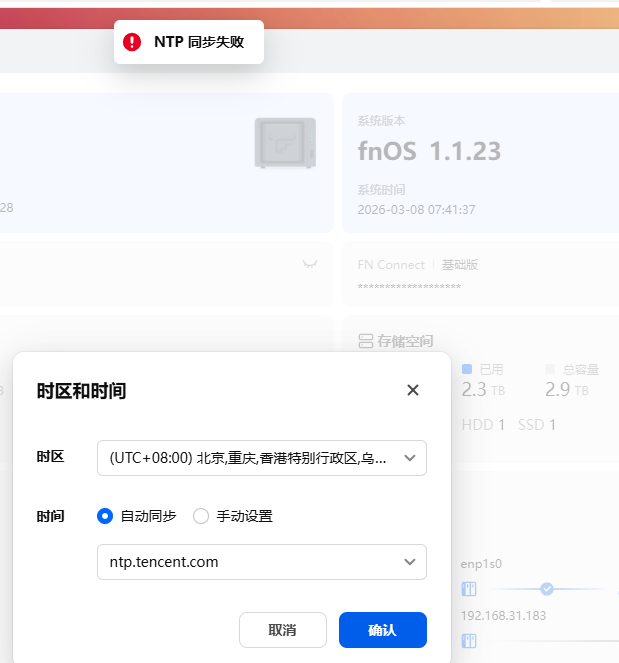Image resolution: width=619 pixels, height=663 pixels.
Task: Open the 时区 timezone dropdown
Action: pos(262,458)
